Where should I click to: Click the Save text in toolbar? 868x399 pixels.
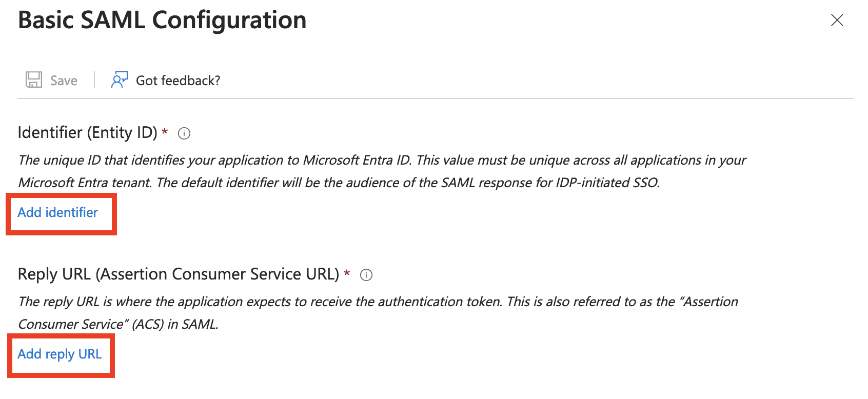tap(64, 81)
